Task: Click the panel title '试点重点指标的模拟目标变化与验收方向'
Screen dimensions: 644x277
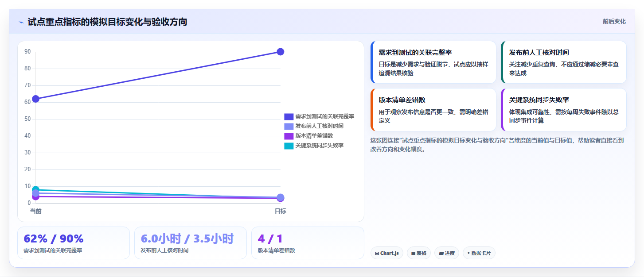Action: click(107, 22)
